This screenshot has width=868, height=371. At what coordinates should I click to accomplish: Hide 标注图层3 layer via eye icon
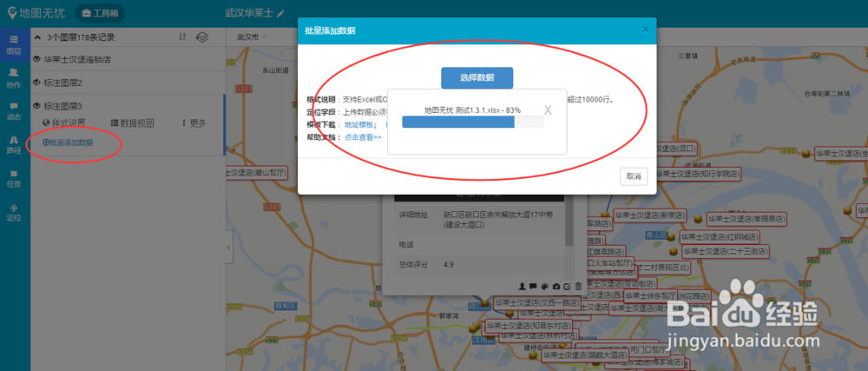coord(37,106)
